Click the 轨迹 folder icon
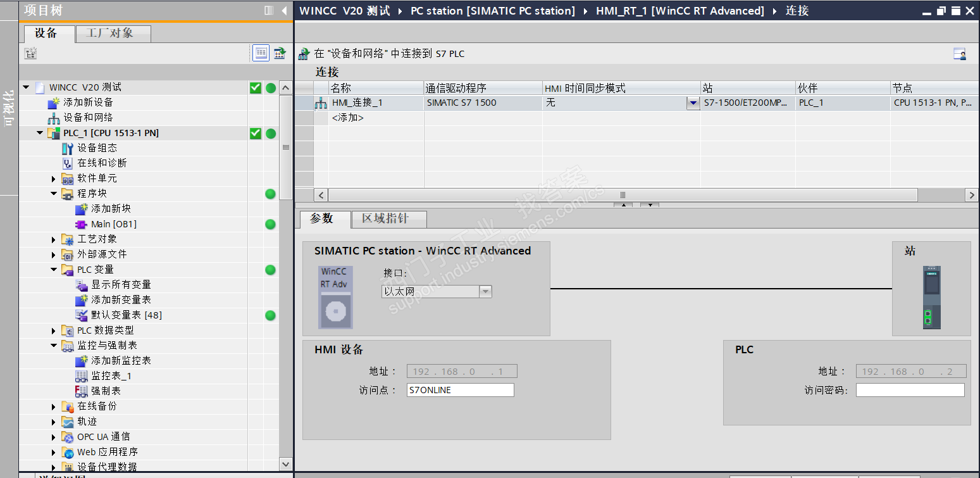The height and width of the screenshot is (478, 980). 68,422
